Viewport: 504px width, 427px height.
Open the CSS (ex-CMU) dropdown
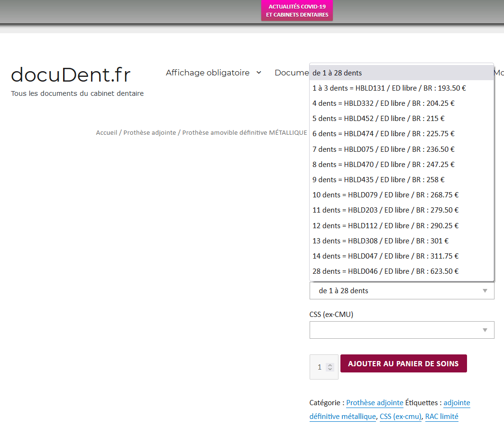(x=402, y=330)
